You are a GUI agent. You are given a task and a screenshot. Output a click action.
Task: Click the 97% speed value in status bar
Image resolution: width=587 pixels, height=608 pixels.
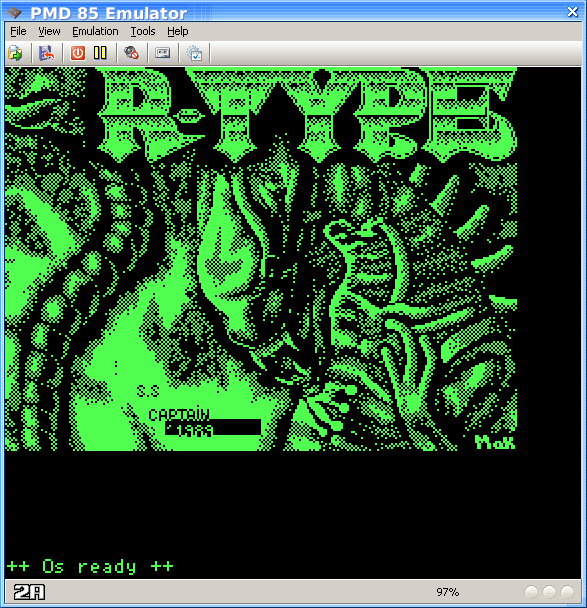tap(447, 592)
